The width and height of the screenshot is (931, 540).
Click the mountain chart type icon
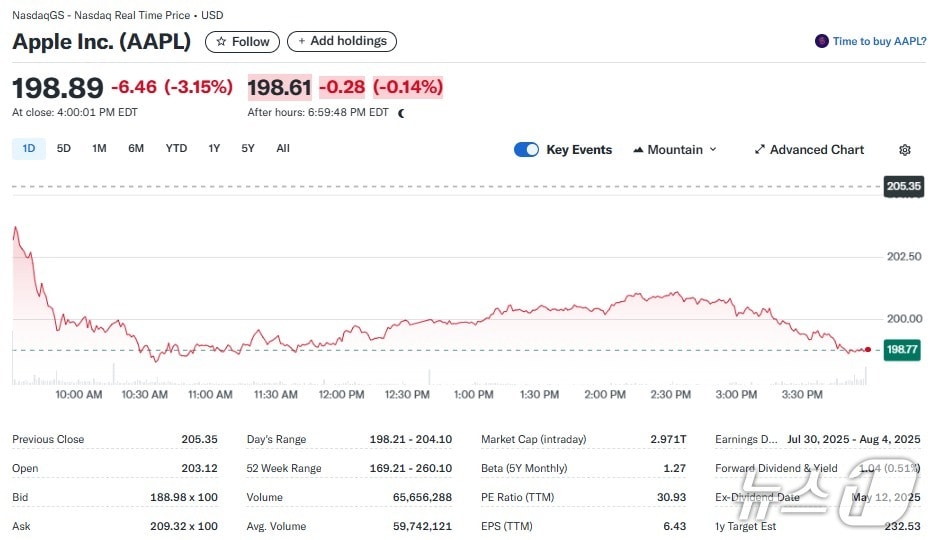pyautogui.click(x=638, y=150)
